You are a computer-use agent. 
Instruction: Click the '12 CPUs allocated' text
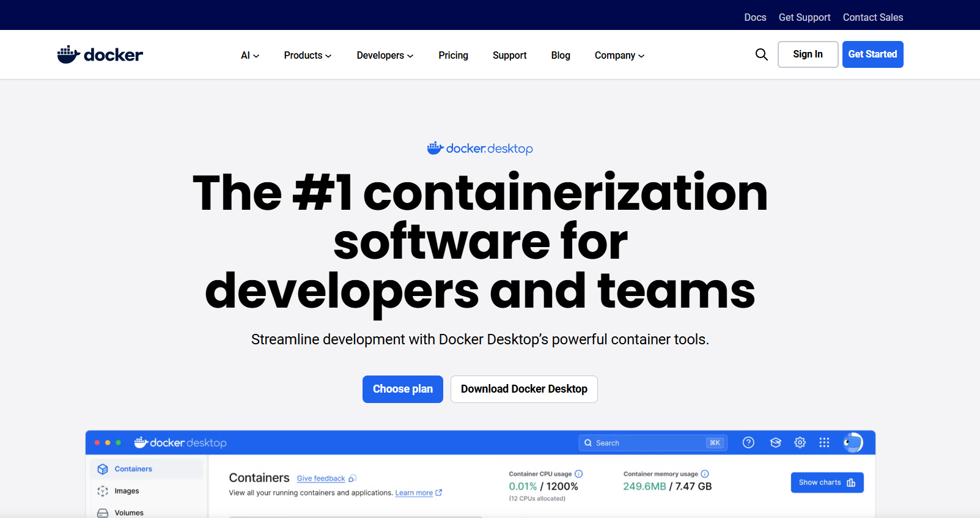(x=537, y=498)
